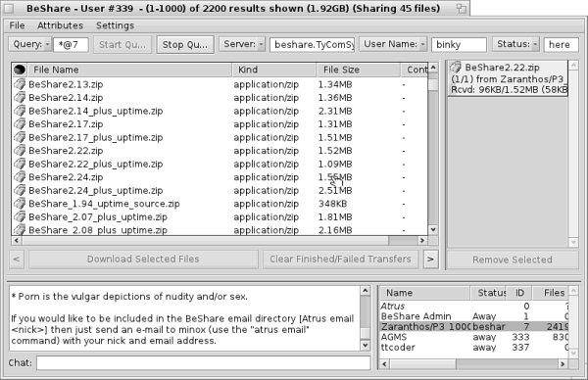Focus the Chat text input field
The image size is (588, 380).
203,362
